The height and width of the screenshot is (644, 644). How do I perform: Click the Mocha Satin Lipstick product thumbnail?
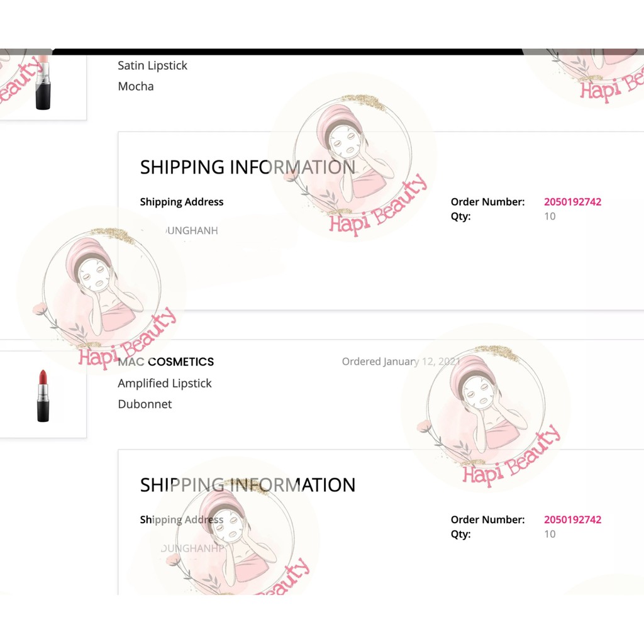point(43,83)
